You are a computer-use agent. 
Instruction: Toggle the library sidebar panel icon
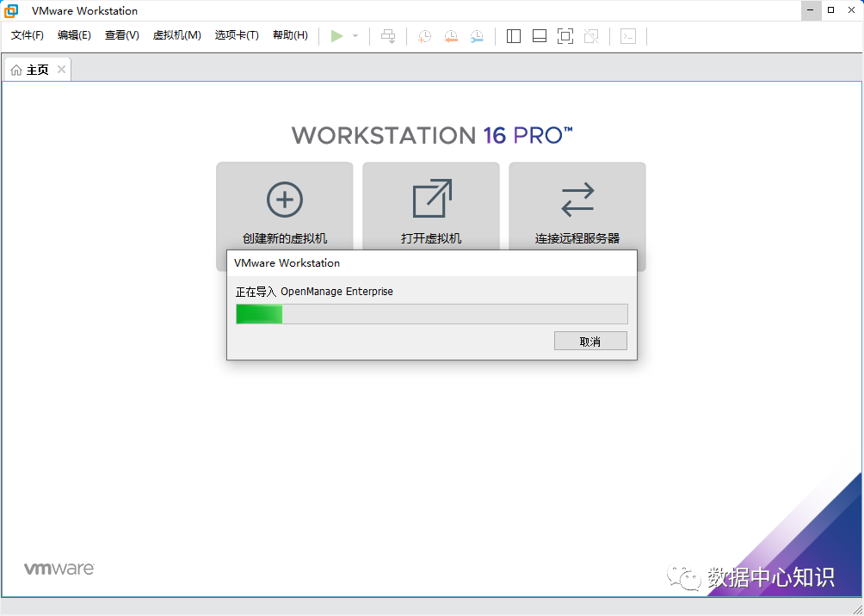514,36
